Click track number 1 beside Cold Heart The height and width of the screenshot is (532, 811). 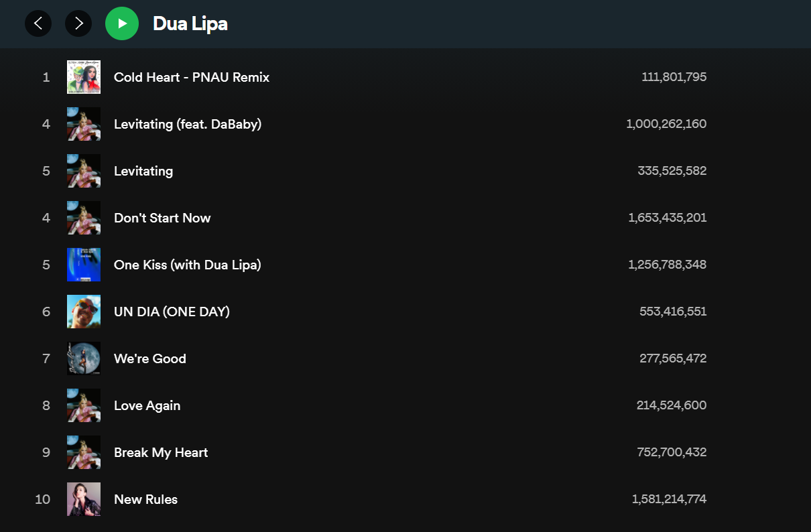(x=46, y=77)
